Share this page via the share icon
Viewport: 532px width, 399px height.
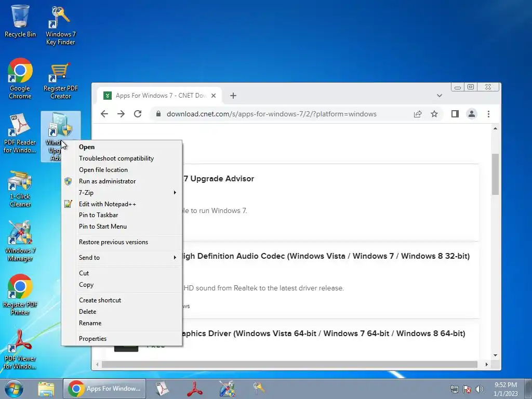[418, 114]
